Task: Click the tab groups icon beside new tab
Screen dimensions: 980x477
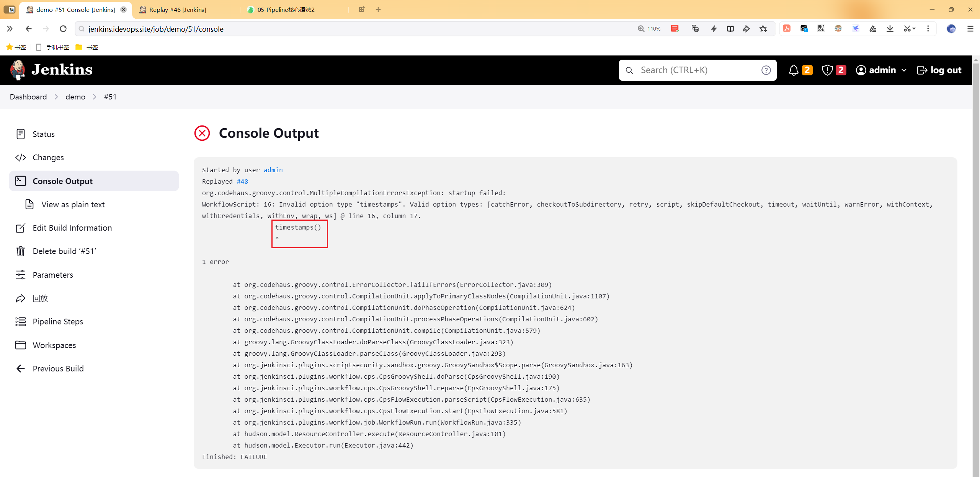Action: pos(361,10)
